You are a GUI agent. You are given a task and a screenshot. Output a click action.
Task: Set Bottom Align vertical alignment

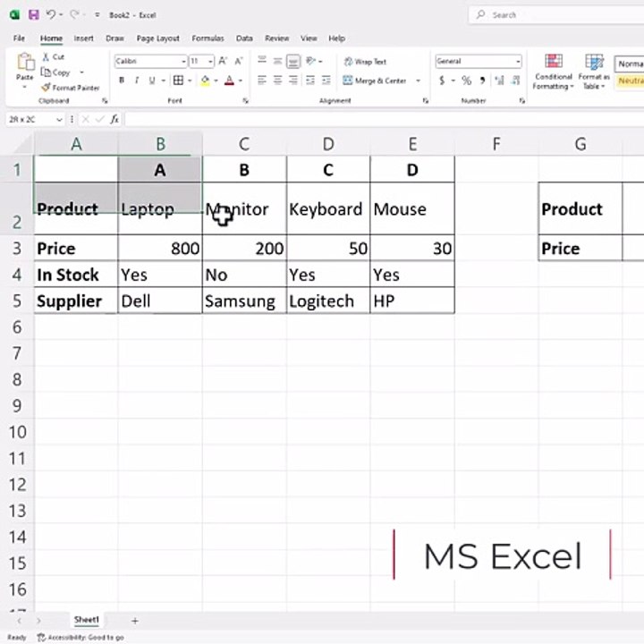click(x=293, y=61)
